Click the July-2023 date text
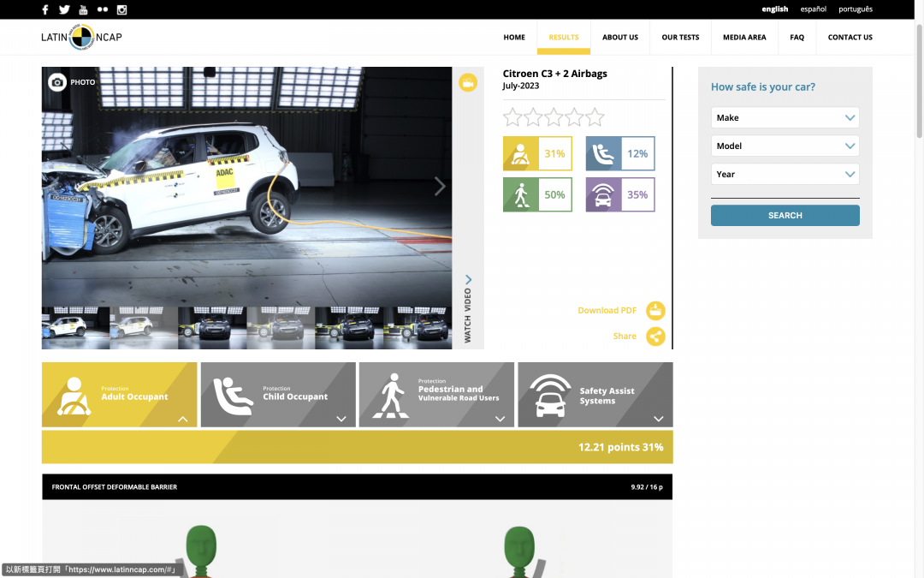Image resolution: width=924 pixels, height=578 pixels. coord(520,86)
